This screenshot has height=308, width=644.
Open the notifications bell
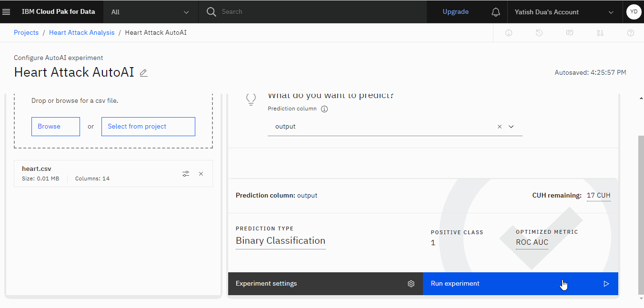(x=496, y=12)
